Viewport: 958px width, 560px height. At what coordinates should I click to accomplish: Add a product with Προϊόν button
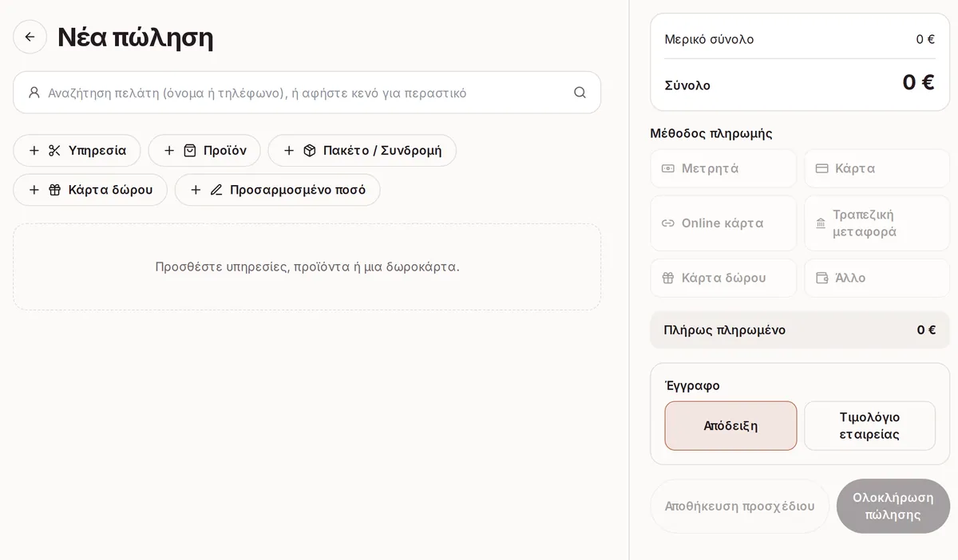[204, 151]
